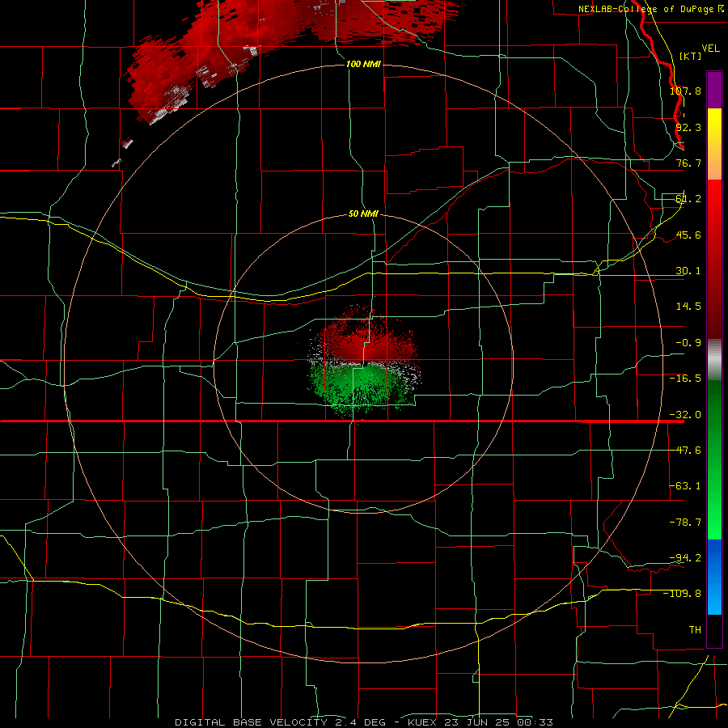Click the [KT] units label
728x728 pixels.
tap(690, 56)
